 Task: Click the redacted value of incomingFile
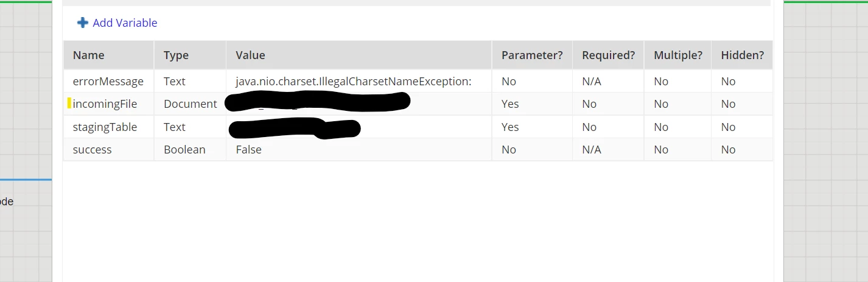tap(318, 102)
